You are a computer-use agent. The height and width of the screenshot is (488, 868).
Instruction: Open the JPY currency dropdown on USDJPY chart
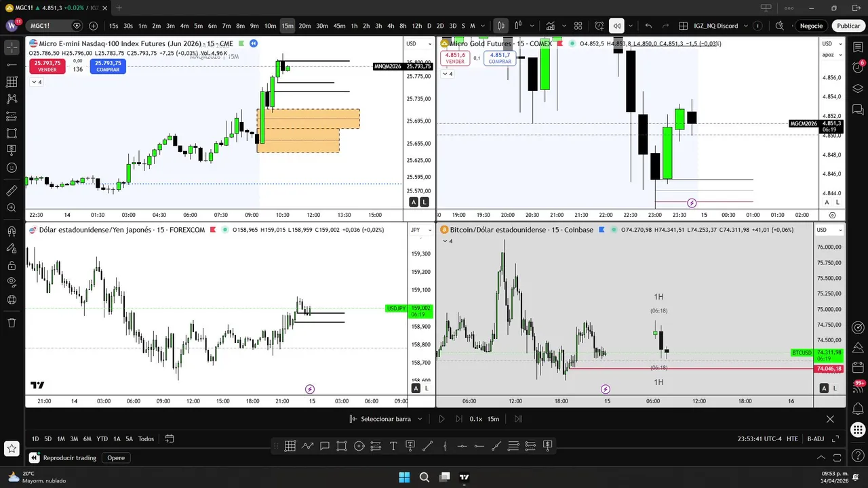[420, 230]
